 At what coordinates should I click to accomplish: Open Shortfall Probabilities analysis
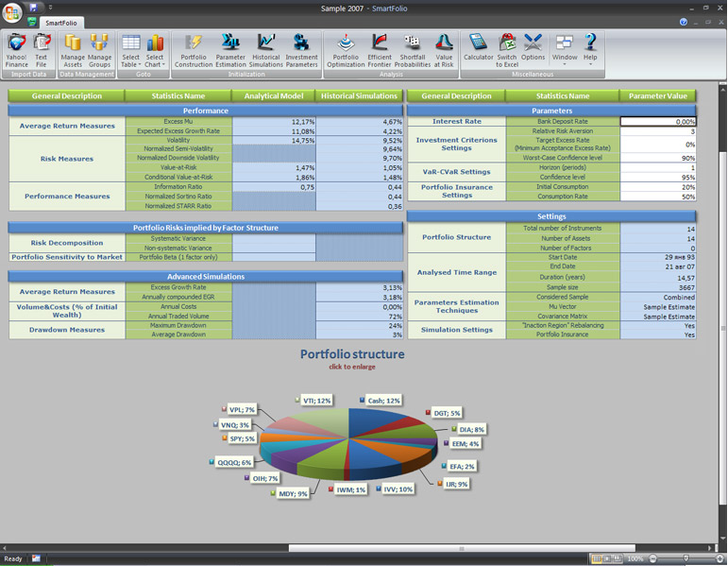(413, 51)
